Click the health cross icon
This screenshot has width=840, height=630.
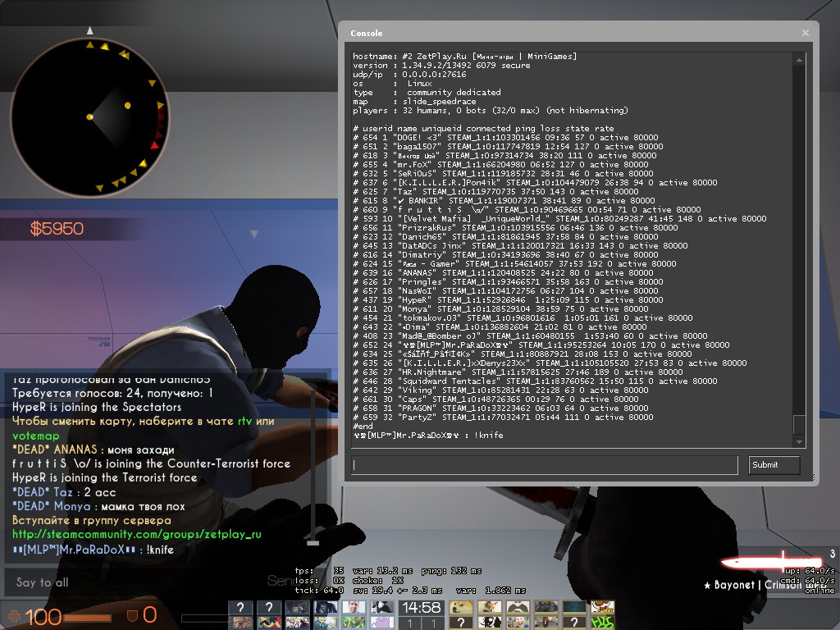click(14, 614)
